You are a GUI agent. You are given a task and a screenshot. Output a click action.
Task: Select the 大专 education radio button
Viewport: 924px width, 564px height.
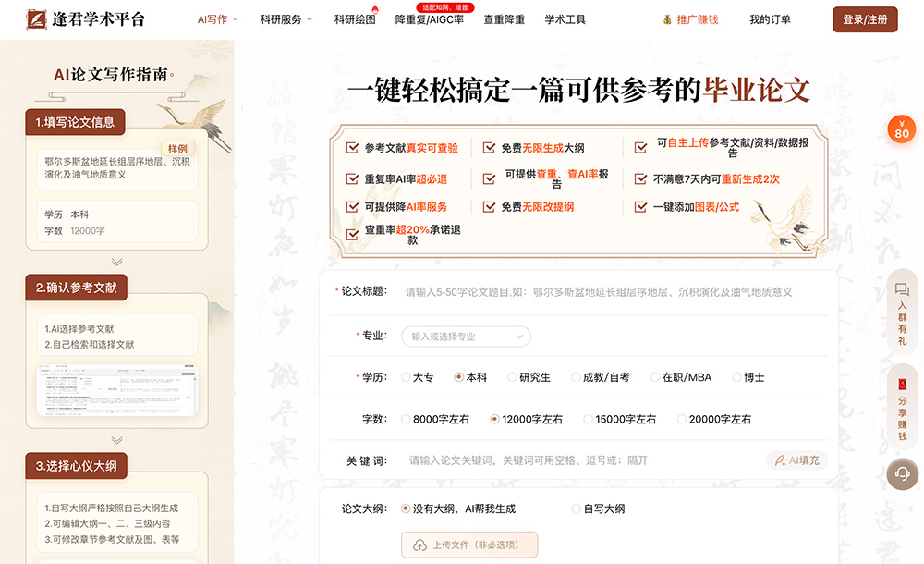[406, 377]
